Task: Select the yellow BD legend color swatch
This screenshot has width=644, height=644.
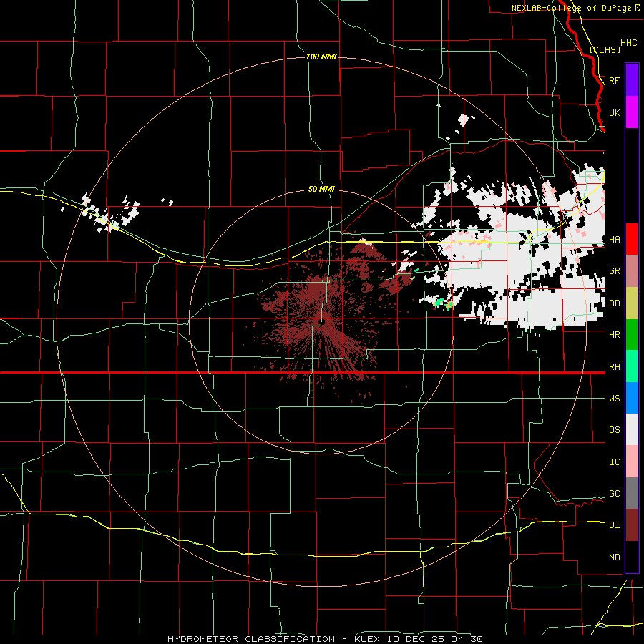Action: click(x=632, y=303)
